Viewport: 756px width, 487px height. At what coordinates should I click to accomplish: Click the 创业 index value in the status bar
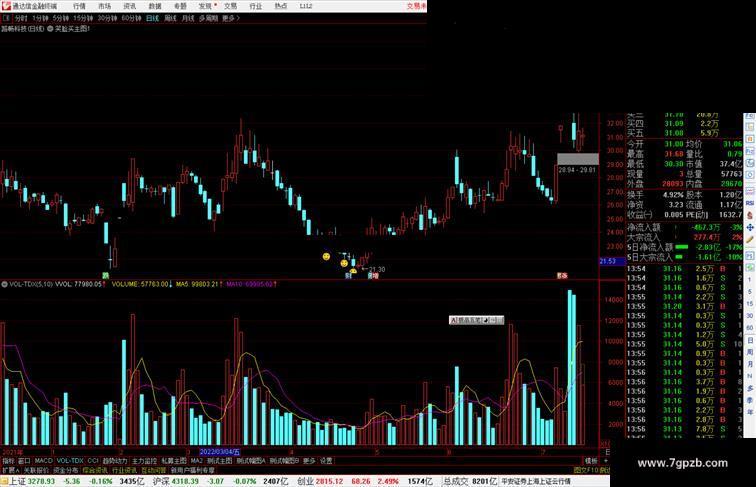click(329, 481)
